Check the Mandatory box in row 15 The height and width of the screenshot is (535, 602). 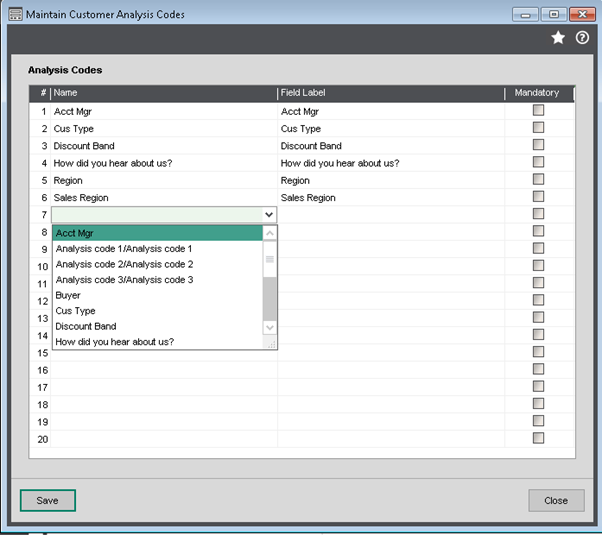pyautogui.click(x=538, y=352)
